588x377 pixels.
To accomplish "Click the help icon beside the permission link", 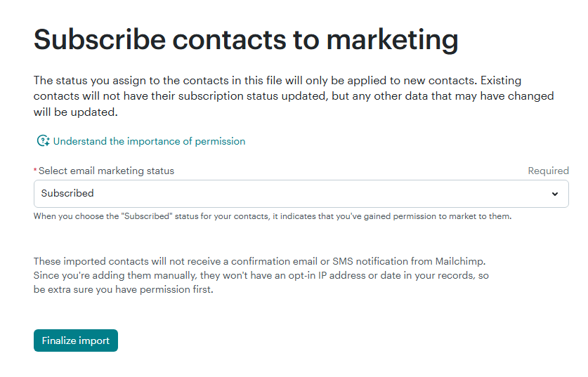I will pyautogui.click(x=43, y=141).
